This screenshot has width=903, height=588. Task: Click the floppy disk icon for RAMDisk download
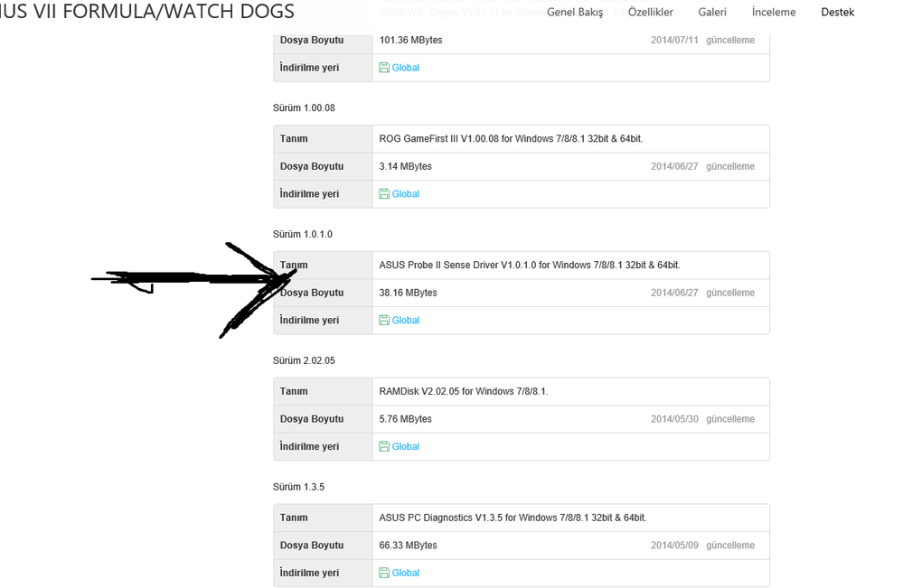point(384,446)
